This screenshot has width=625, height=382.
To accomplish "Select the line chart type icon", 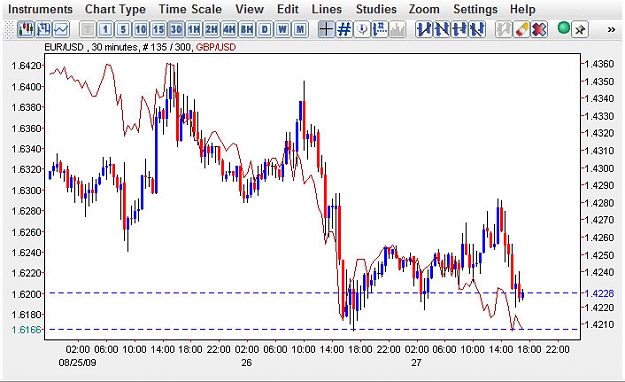I will 61,30.
